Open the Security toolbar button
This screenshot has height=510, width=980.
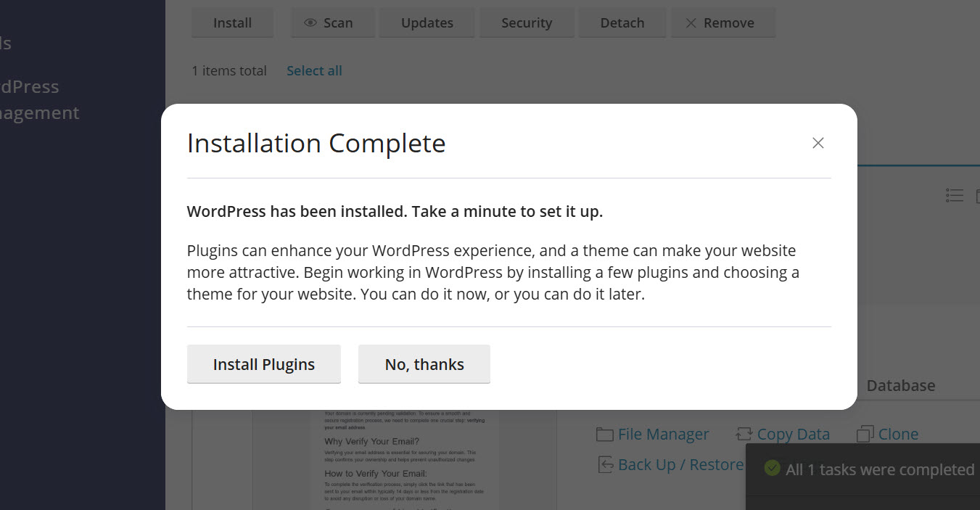tap(527, 22)
